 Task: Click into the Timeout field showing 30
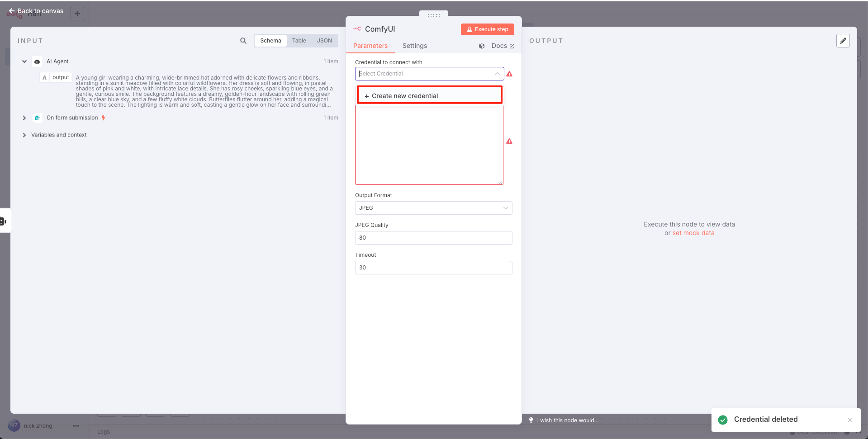(433, 268)
